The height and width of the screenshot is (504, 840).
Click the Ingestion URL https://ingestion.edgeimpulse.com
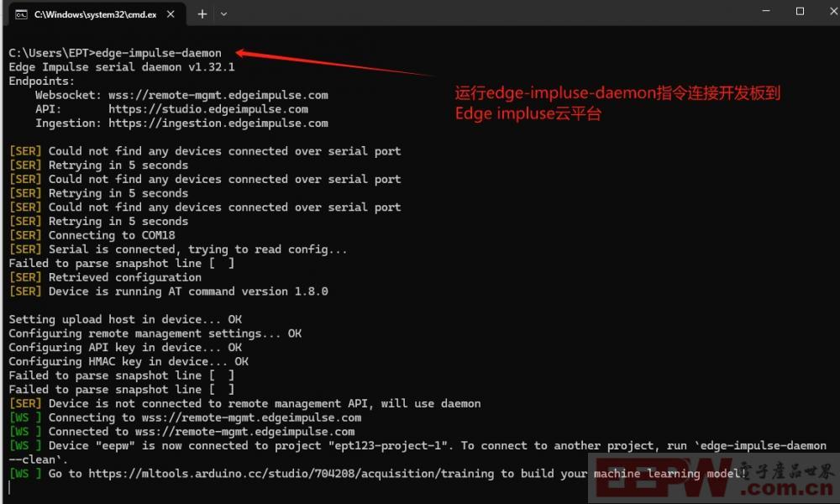(218, 123)
